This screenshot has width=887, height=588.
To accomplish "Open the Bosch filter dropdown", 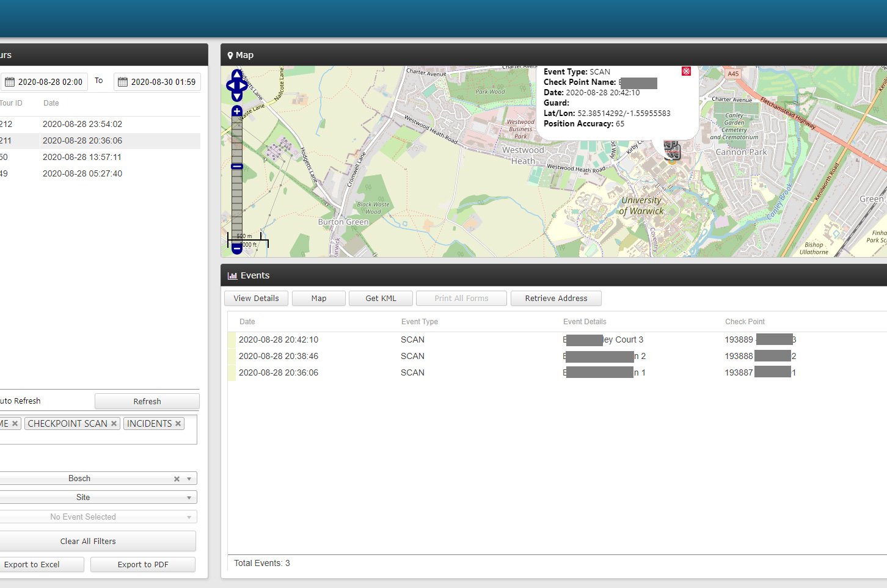I will [x=189, y=478].
